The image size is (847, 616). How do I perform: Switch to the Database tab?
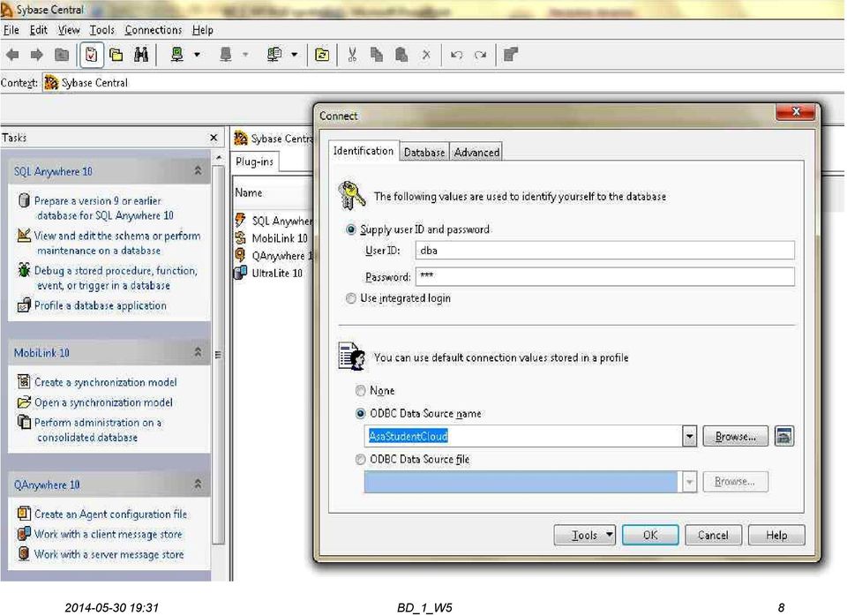(424, 153)
